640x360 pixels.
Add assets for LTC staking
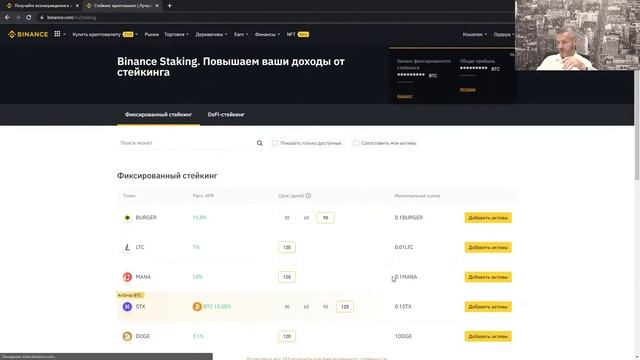click(488, 247)
